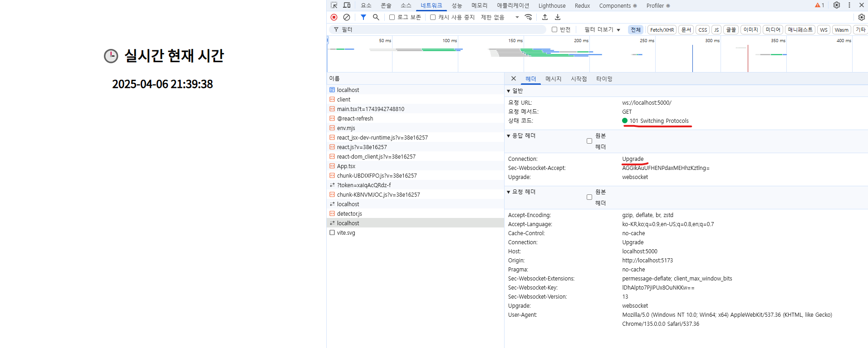Close the DevTools panel
The width and height of the screenshot is (868, 348).
862,5
